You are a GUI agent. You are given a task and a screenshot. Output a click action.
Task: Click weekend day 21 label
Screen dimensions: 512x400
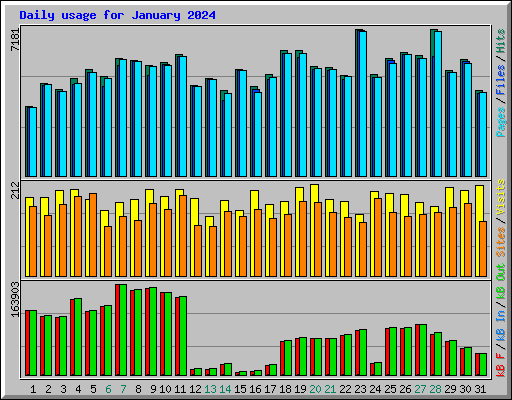pyautogui.click(x=330, y=389)
